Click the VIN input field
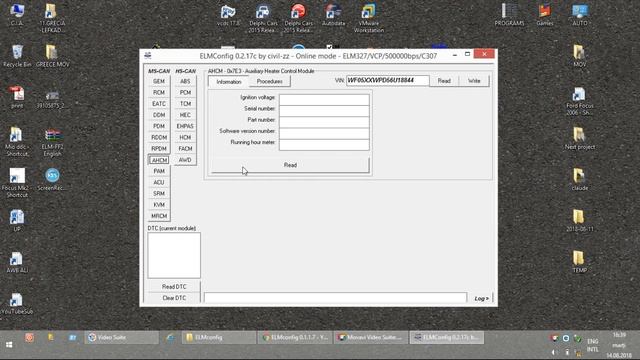 pos(387,80)
